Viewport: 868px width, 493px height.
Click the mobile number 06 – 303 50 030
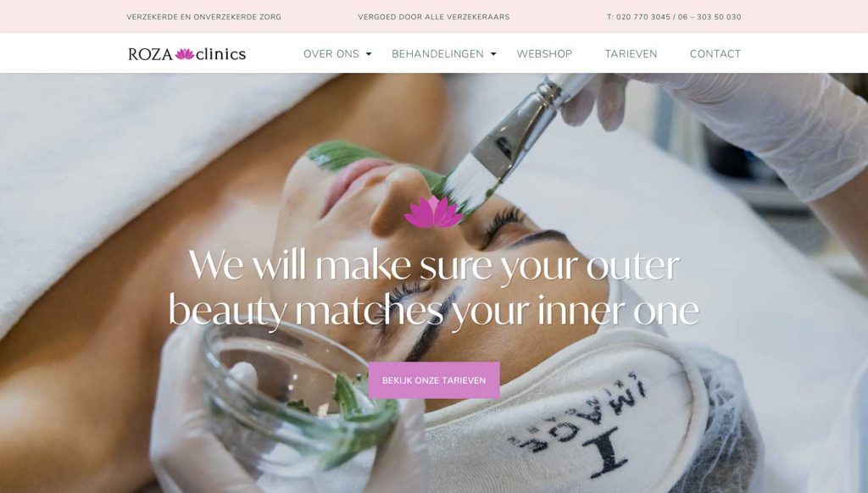click(709, 17)
